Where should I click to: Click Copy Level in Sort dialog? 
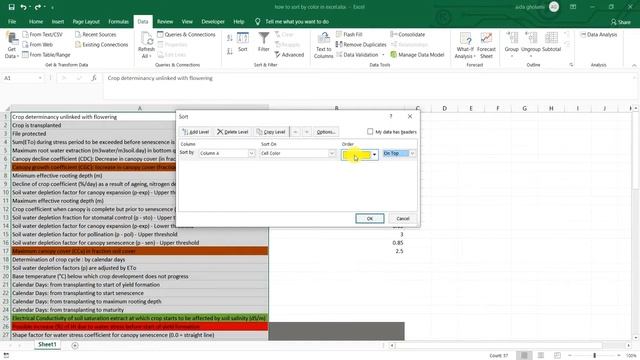point(271,132)
